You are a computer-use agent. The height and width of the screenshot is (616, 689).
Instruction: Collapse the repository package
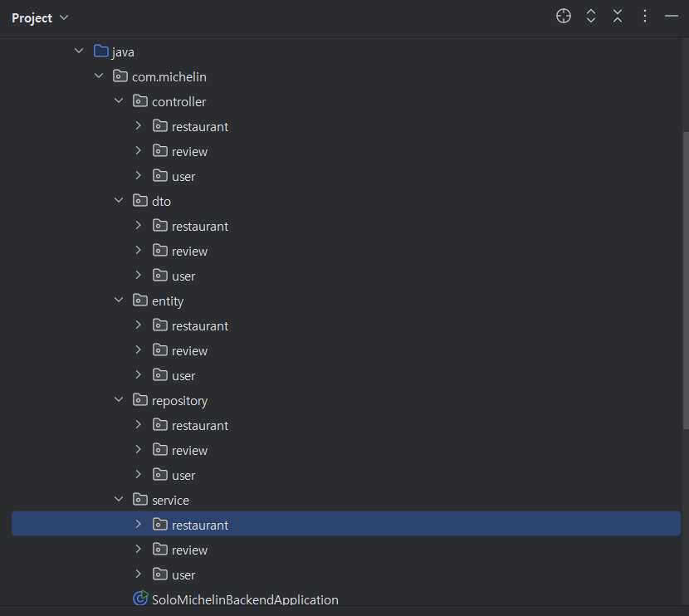pos(119,400)
